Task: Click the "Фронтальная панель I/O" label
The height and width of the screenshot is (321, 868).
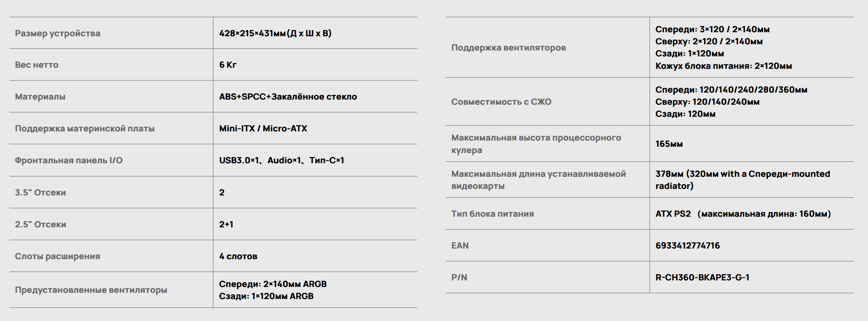Action: point(68,160)
